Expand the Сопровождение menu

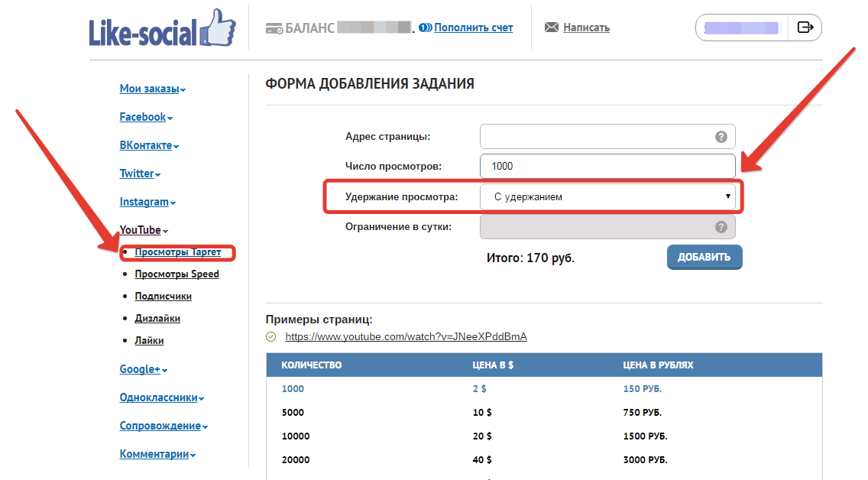(x=164, y=426)
